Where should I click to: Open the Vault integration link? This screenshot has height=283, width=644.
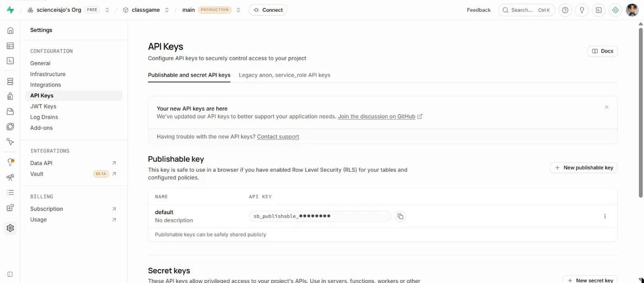coord(74,174)
